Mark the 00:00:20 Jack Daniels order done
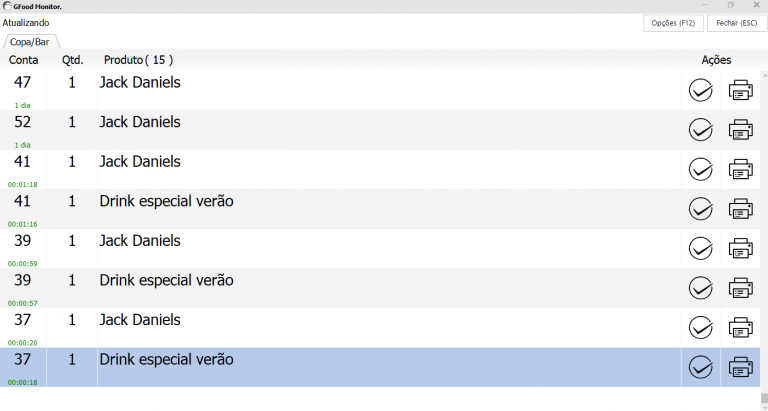 pos(700,328)
